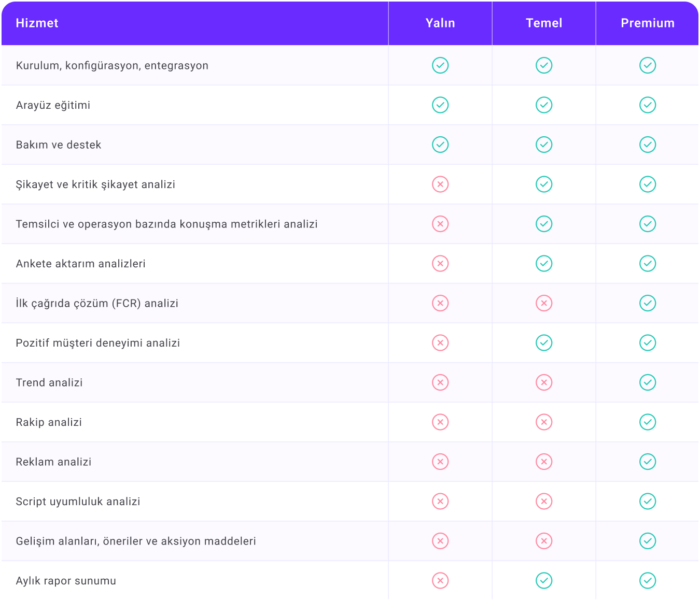Click the Trend analizi service label

click(x=49, y=383)
